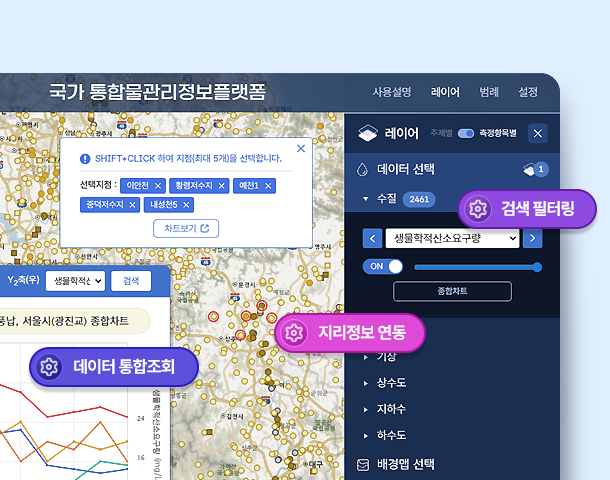Click the 2461 count badge
The height and width of the screenshot is (480, 610).
419,200
